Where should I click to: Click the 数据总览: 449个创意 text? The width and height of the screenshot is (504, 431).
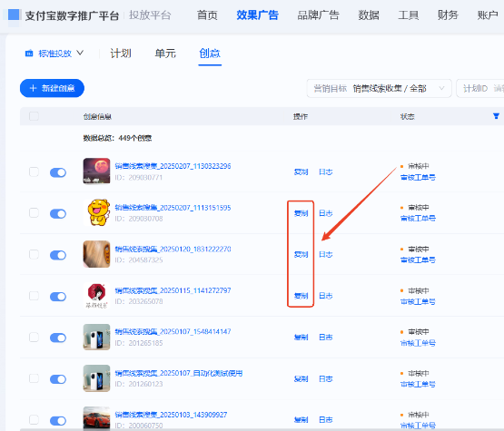117,138
